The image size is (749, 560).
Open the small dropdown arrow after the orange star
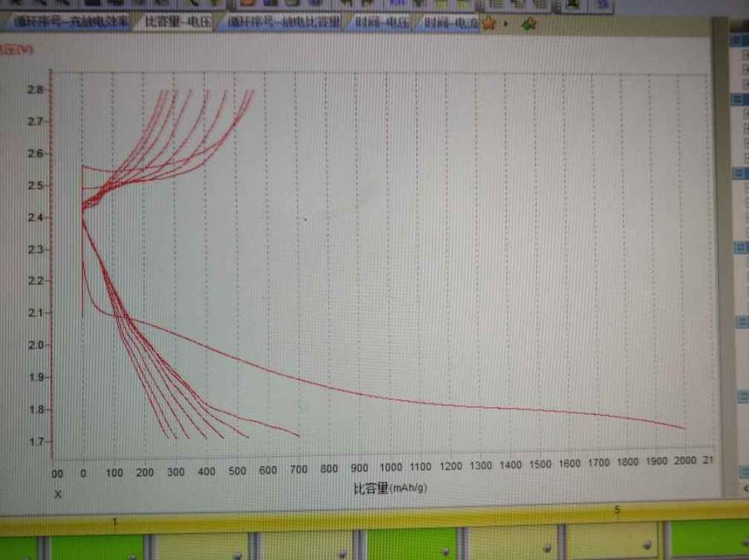coord(506,24)
